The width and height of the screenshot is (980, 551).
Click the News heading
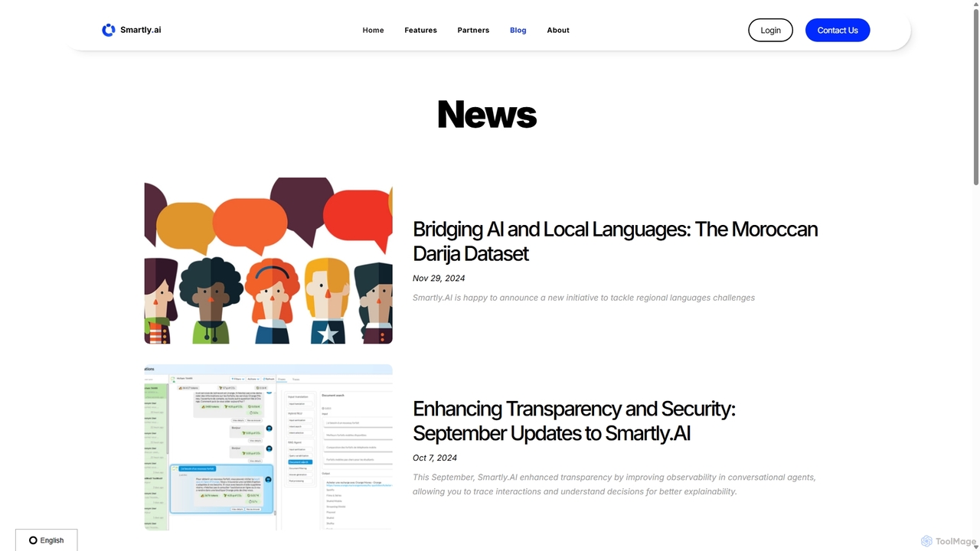tap(487, 114)
